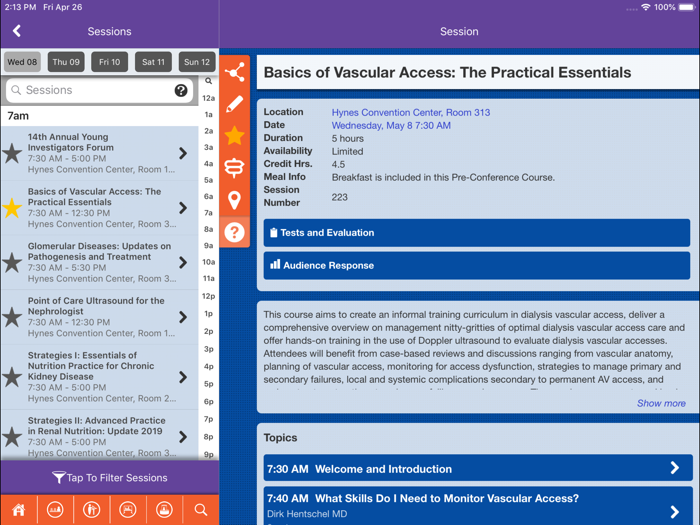Click Hynes Convention Center Room 313 link
The height and width of the screenshot is (525, 700).
(x=411, y=113)
